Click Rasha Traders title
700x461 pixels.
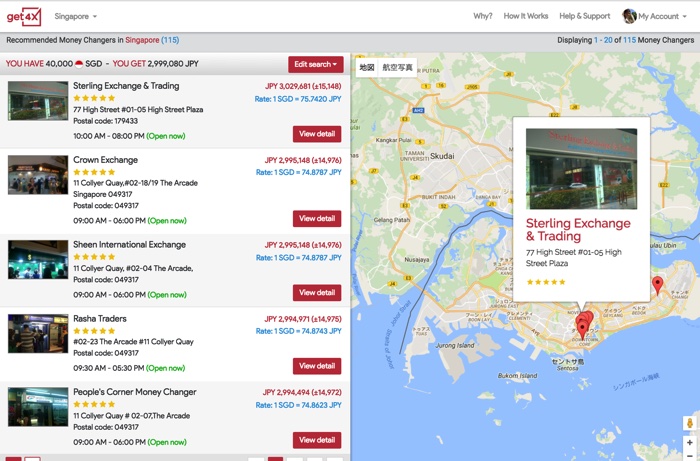(100, 319)
